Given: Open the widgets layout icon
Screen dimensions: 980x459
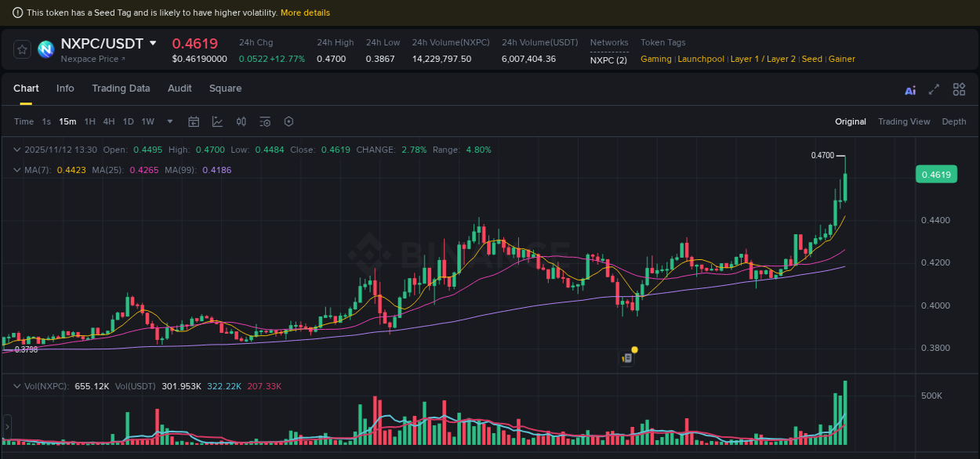Looking at the screenshot, I should 959,89.
